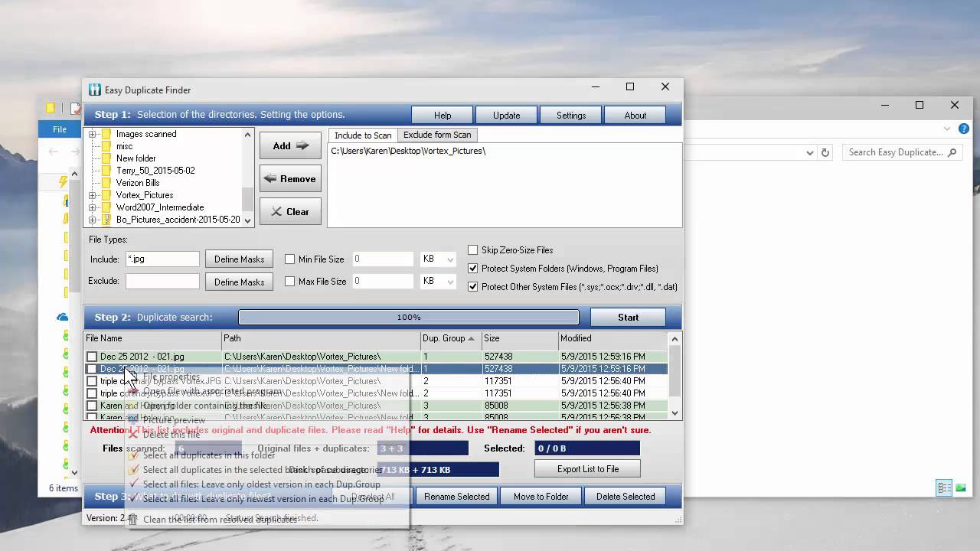The image size is (980, 551).
Task: Click the red X icon for Delete this file
Action: point(133,435)
